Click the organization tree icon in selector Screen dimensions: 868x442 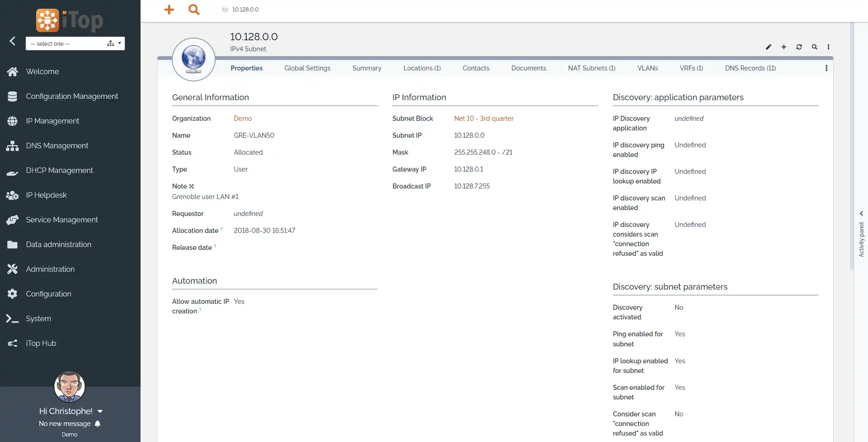[x=110, y=43]
